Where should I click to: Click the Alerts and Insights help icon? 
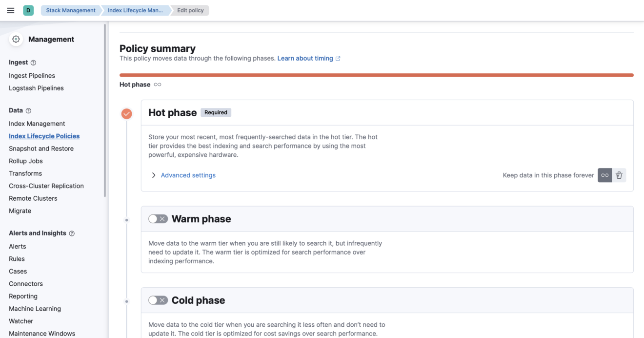(x=72, y=233)
